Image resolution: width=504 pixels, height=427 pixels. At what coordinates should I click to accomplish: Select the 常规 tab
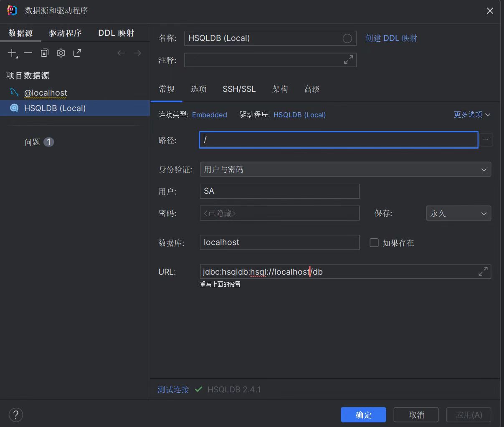(167, 89)
